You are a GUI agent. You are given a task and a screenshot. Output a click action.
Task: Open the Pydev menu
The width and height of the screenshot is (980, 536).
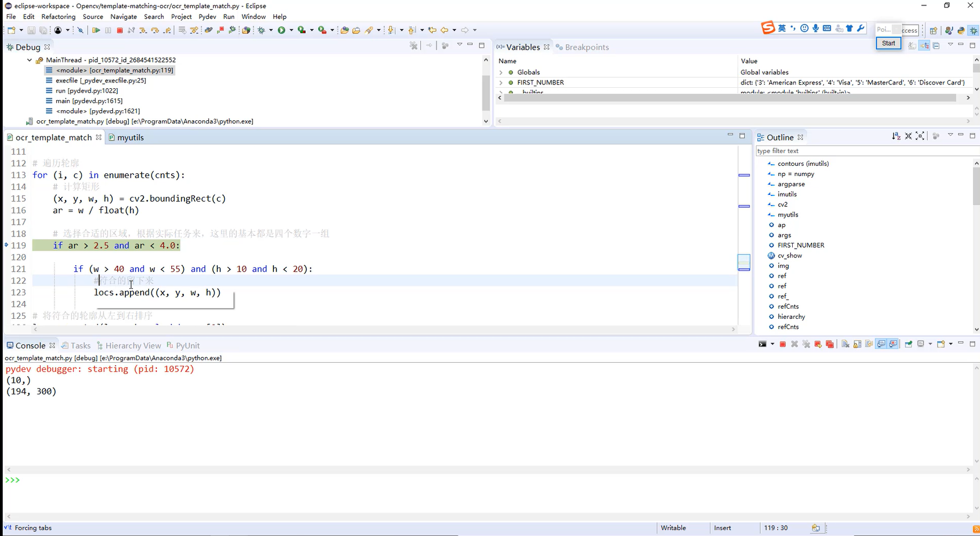tap(207, 17)
